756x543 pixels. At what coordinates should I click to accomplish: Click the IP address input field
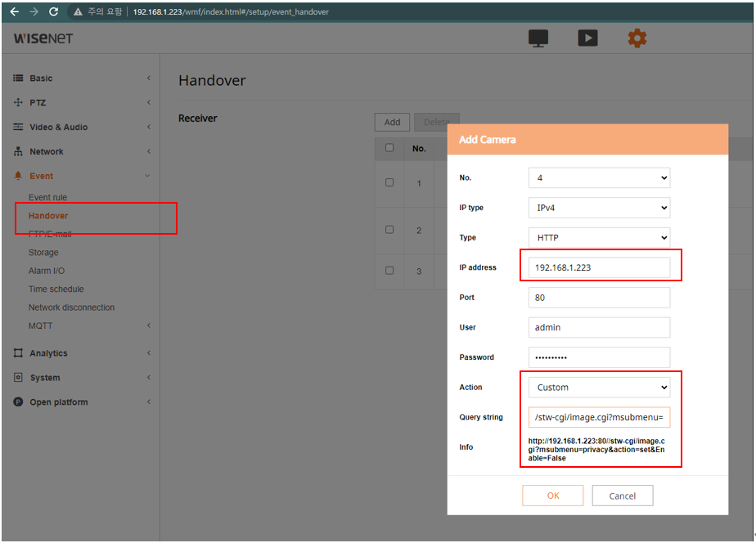tap(599, 267)
